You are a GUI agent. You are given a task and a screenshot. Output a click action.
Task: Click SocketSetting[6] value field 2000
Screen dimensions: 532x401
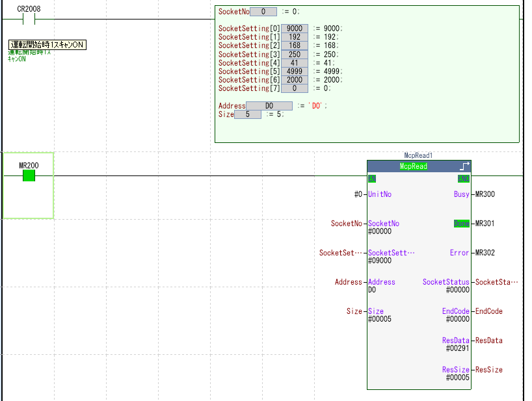point(294,79)
